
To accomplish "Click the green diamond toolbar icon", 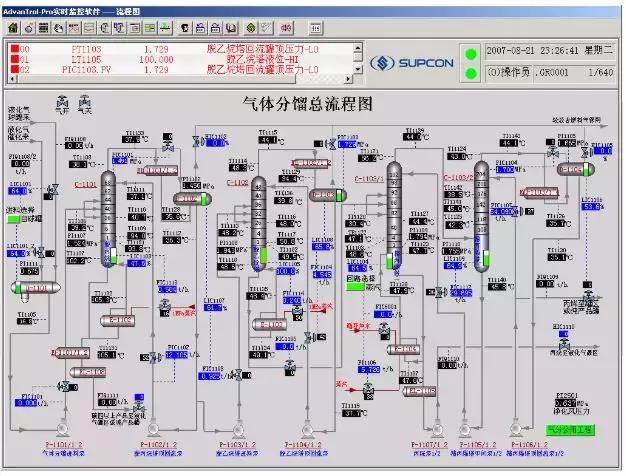I will pyautogui.click(x=251, y=28).
